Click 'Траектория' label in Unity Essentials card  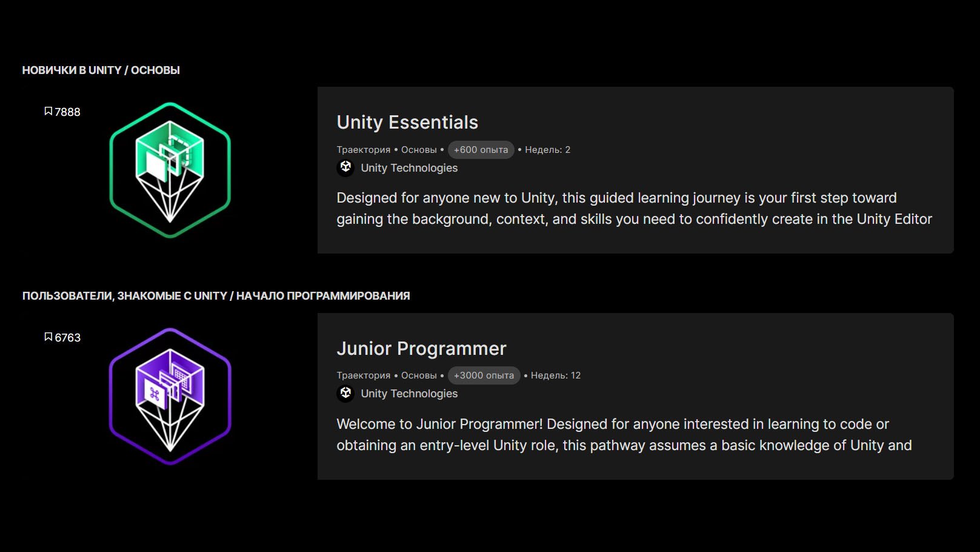pos(364,150)
